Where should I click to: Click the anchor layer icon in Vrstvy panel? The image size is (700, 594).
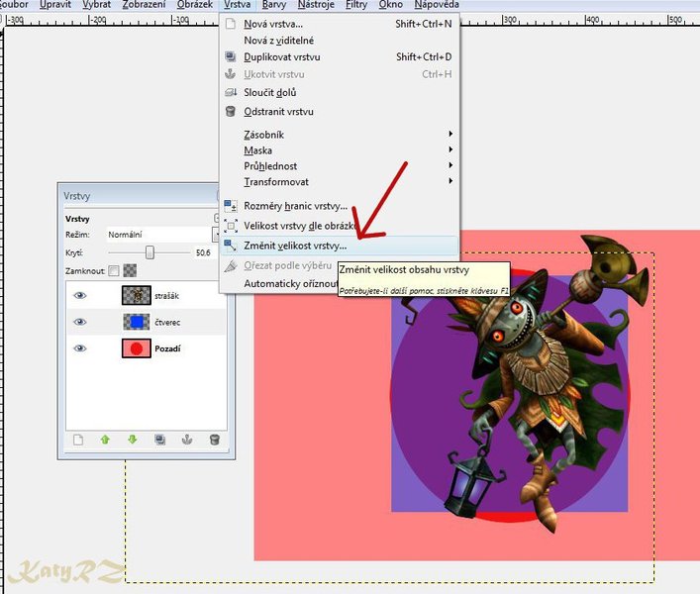pyautogui.click(x=187, y=440)
